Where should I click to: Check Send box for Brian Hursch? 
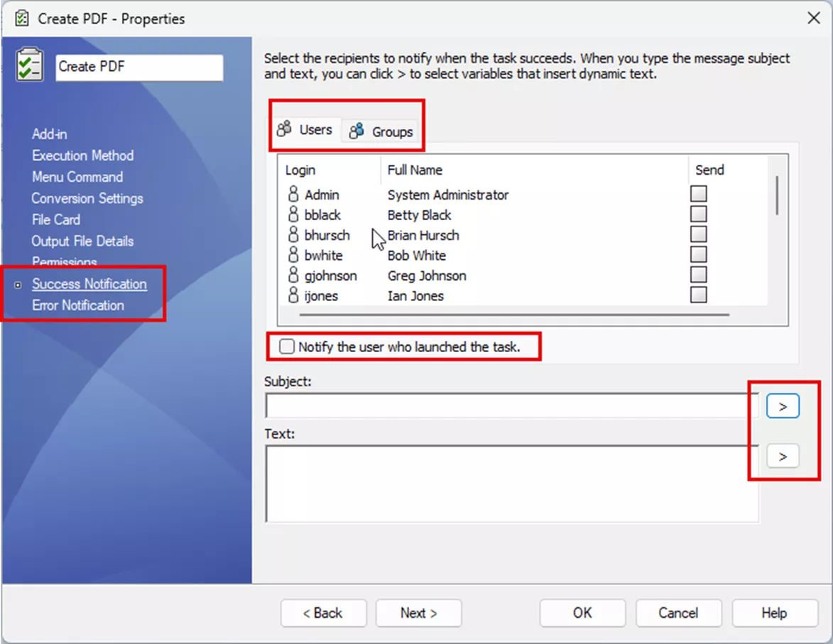click(698, 234)
